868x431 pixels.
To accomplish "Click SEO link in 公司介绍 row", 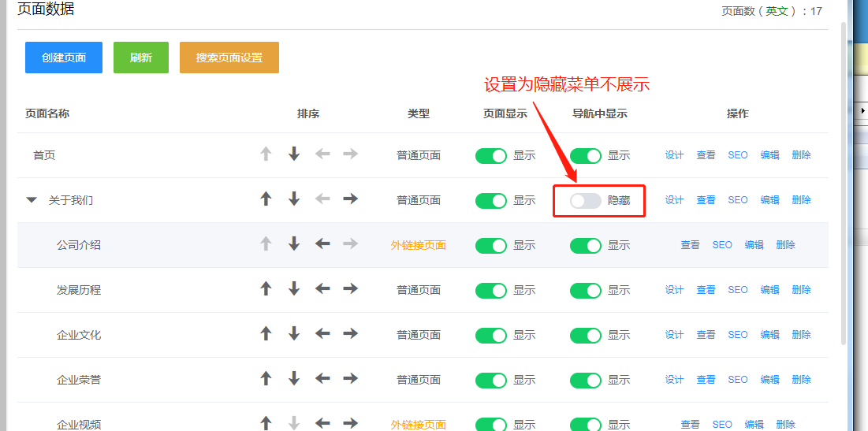I will coord(722,245).
